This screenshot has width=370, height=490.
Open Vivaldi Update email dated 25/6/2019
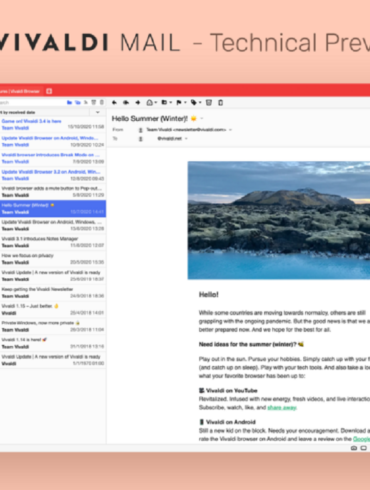tap(53, 276)
